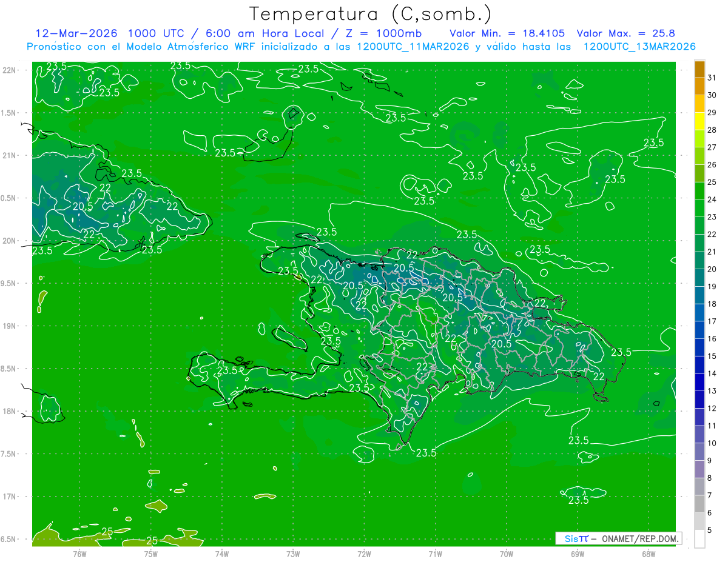The width and height of the screenshot is (728, 562).
Task: Click the 'Valor Max. = 25.8' value
Action: pos(626,33)
